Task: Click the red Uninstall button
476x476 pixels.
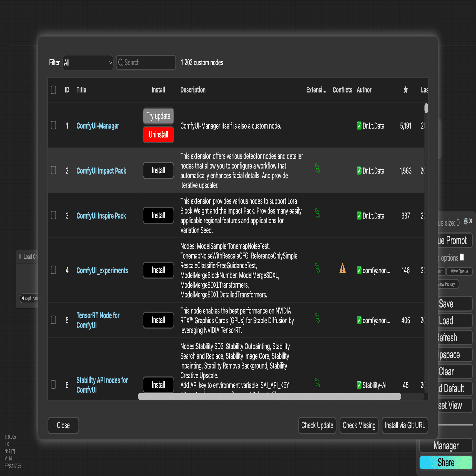Action: click(158, 135)
